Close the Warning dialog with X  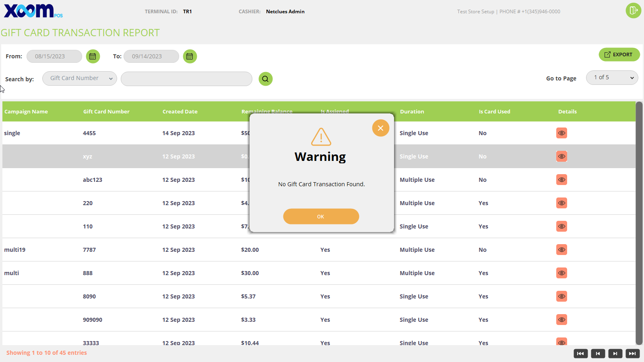pos(380,128)
